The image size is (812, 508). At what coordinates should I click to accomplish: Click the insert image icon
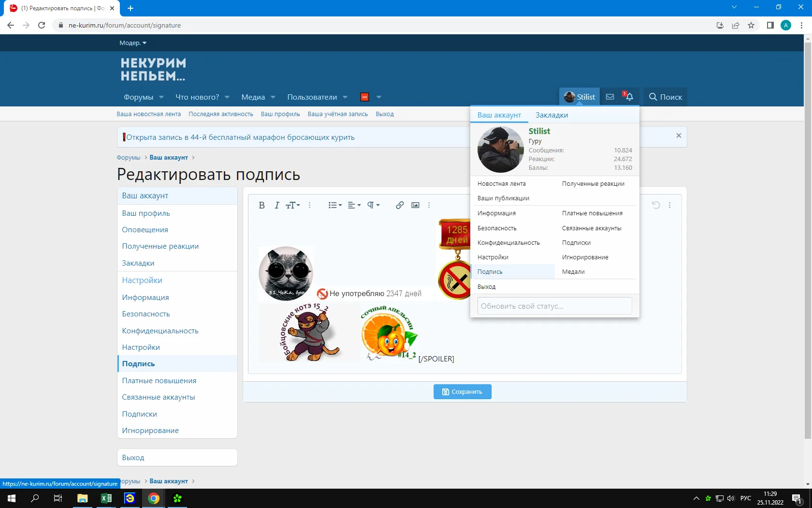click(x=415, y=205)
